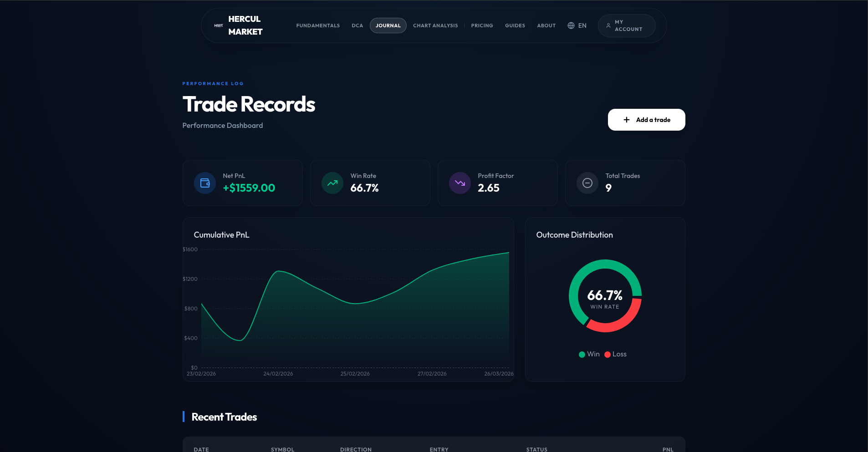Screen dimensions: 868x452
Task: Click the Recent Trades heading
Action: coord(225,417)
